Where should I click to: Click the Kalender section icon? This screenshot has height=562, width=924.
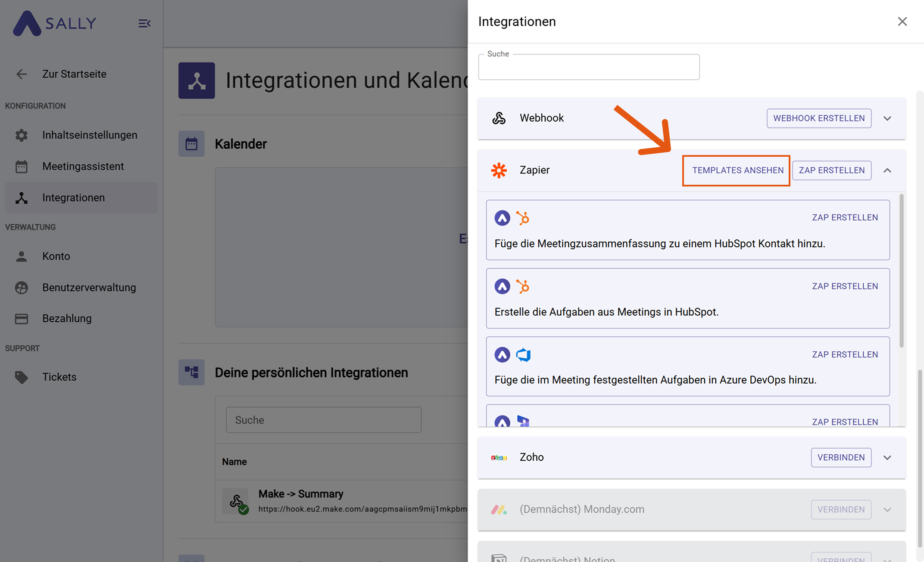191,144
